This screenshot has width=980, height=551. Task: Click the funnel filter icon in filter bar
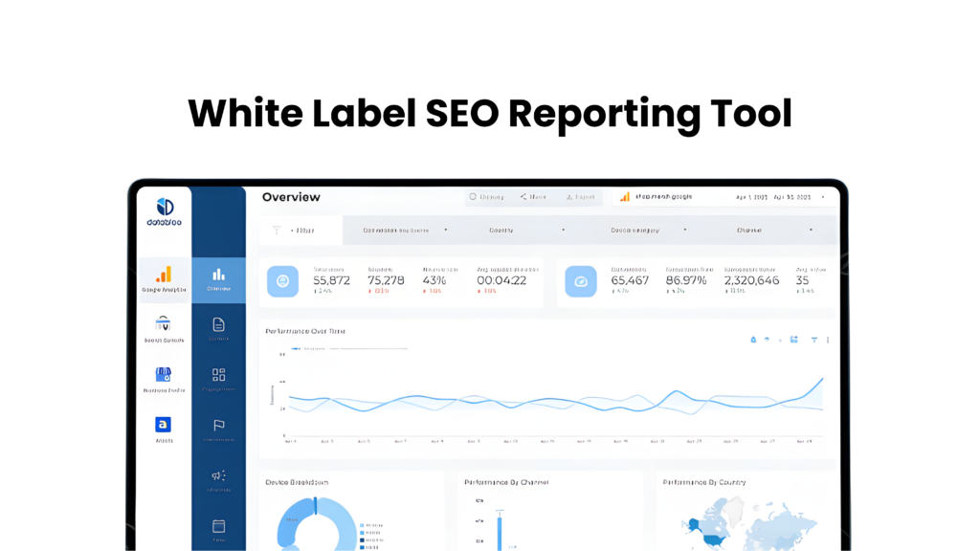coord(277,231)
